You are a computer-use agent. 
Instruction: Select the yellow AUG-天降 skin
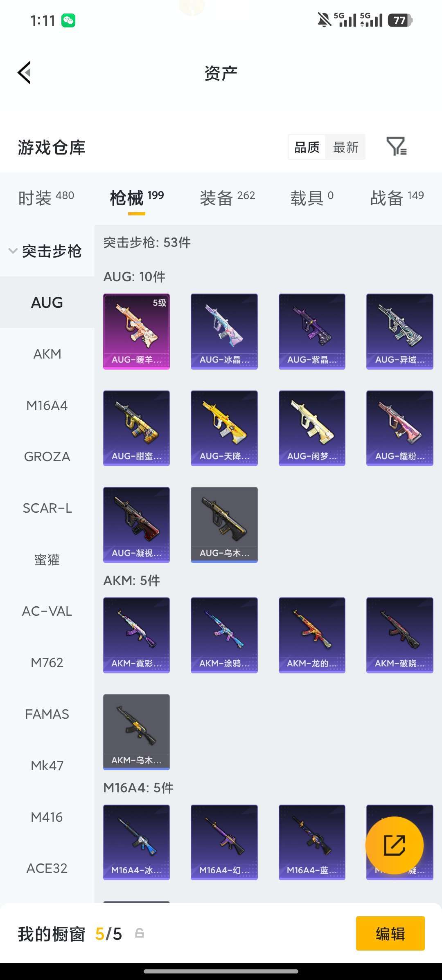coord(224,428)
